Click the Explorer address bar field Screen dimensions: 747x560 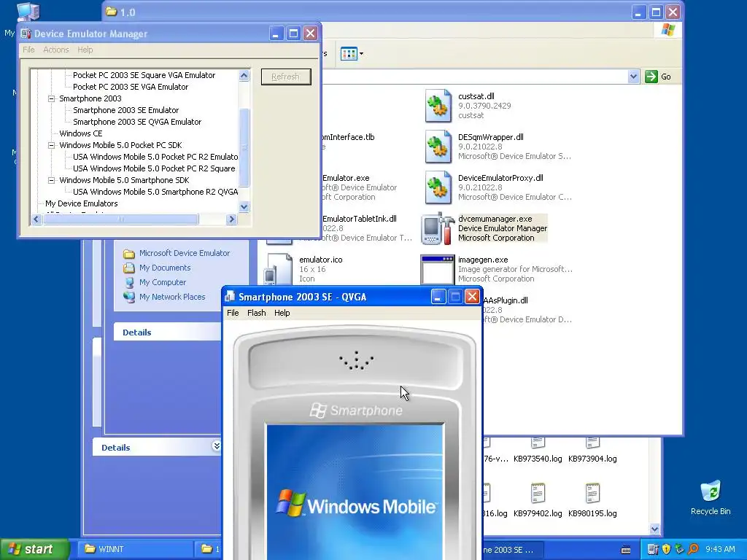pyautogui.click(x=474, y=76)
